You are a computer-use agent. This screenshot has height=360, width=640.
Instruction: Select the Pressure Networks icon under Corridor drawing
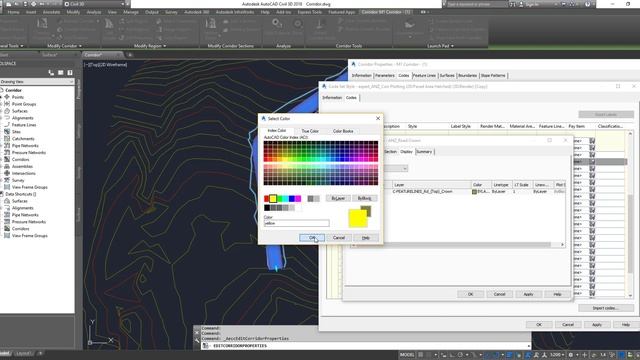[x=7, y=153]
